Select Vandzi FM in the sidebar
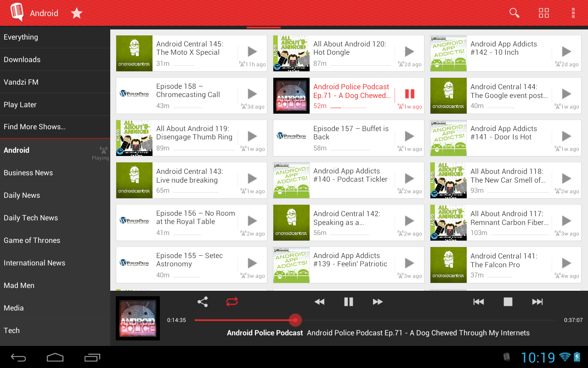This screenshot has height=368, width=588. (x=55, y=82)
